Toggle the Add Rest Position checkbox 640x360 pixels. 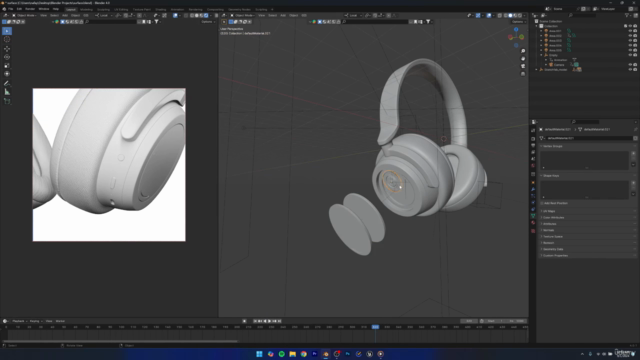pyautogui.click(x=542, y=203)
